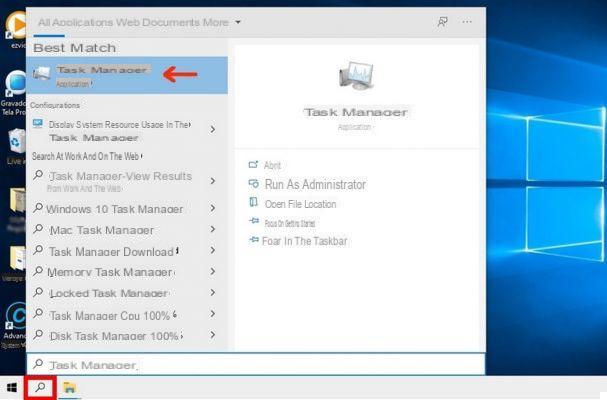Expand arrow for Task Manager Cpu 100%
Viewport: 607px width, 400px height.
[213, 314]
